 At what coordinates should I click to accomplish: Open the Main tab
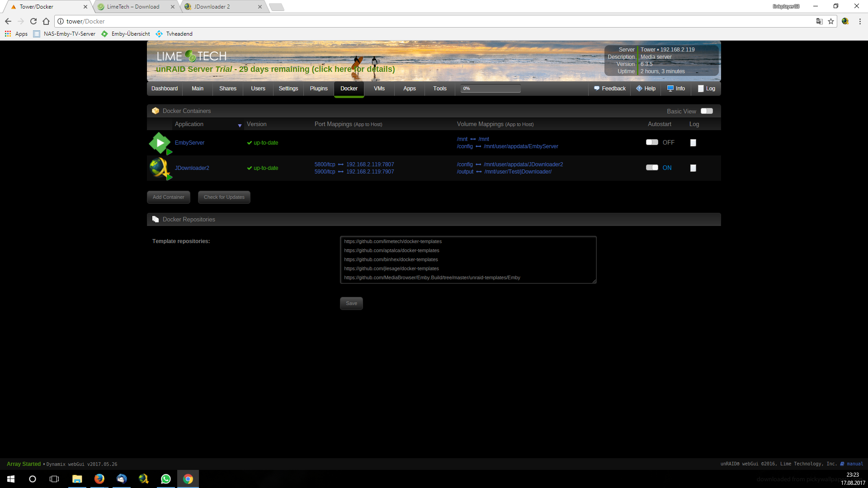coord(198,89)
